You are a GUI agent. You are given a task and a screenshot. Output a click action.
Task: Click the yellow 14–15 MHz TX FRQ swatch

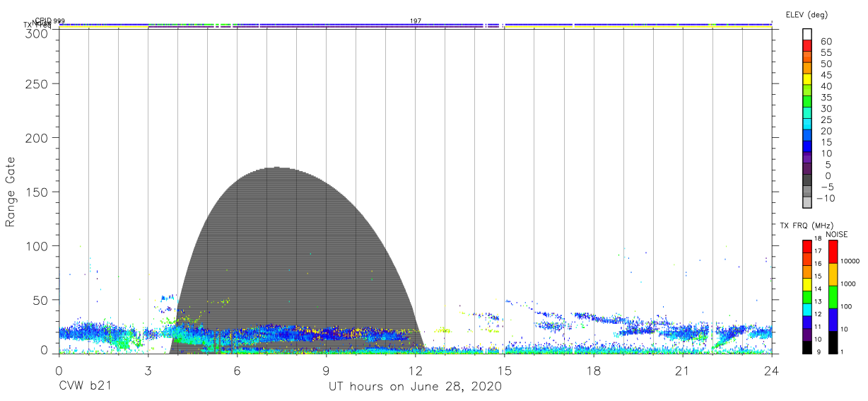[807, 284]
